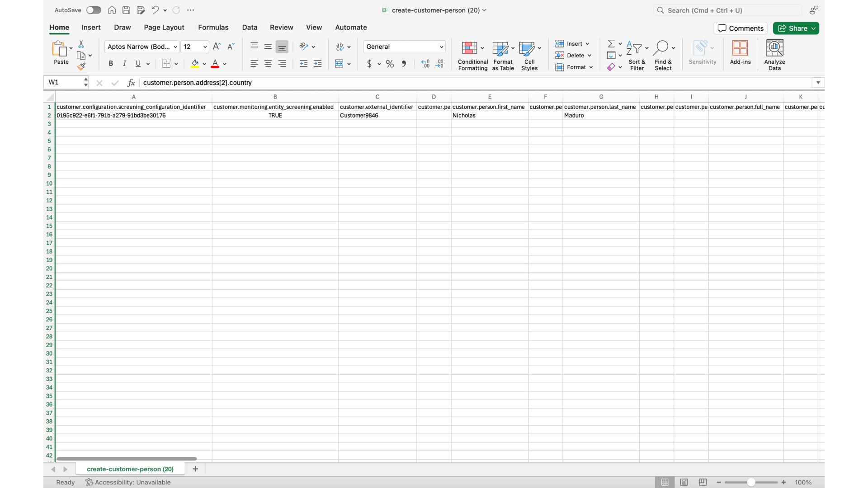Screen dimensions: 868x488
Task: Open the Review tab
Action: (x=281, y=27)
